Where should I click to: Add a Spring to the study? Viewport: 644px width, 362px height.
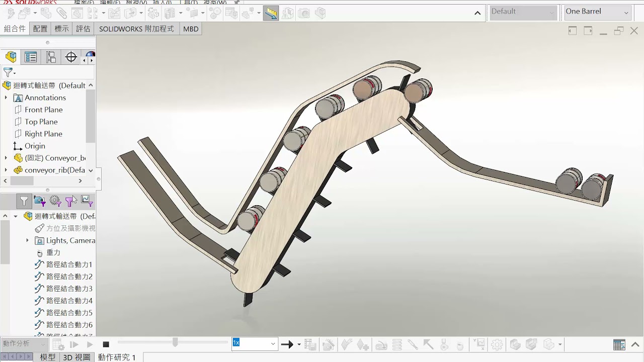(x=397, y=344)
